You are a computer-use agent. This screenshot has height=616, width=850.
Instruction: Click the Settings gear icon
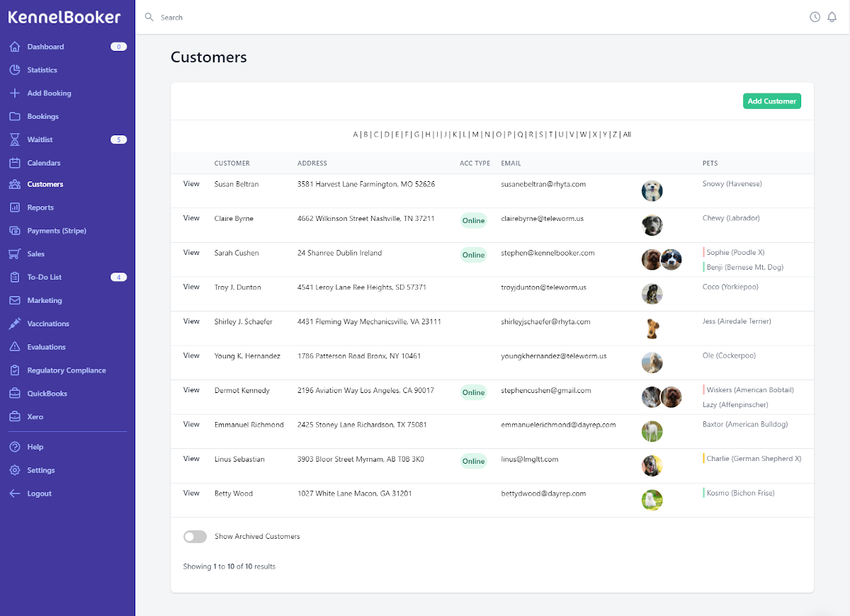point(14,470)
